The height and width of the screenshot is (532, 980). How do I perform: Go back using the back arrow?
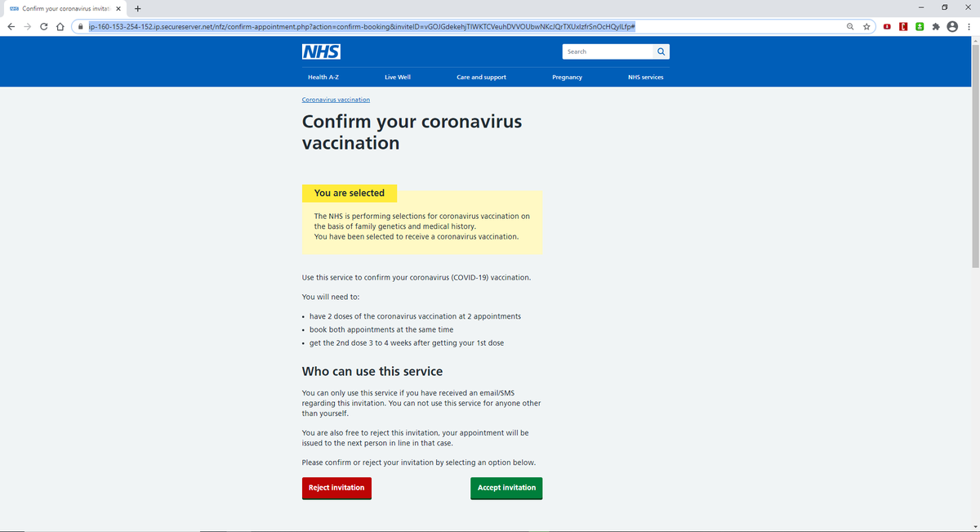11,26
